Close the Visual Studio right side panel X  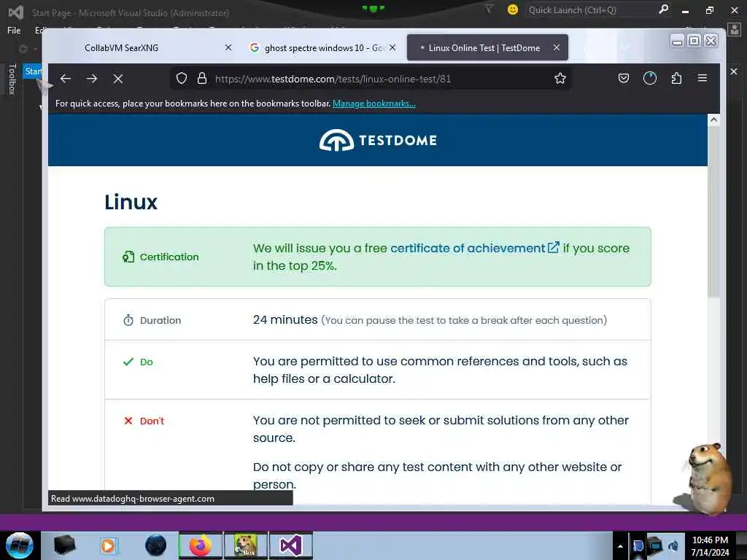(734, 71)
